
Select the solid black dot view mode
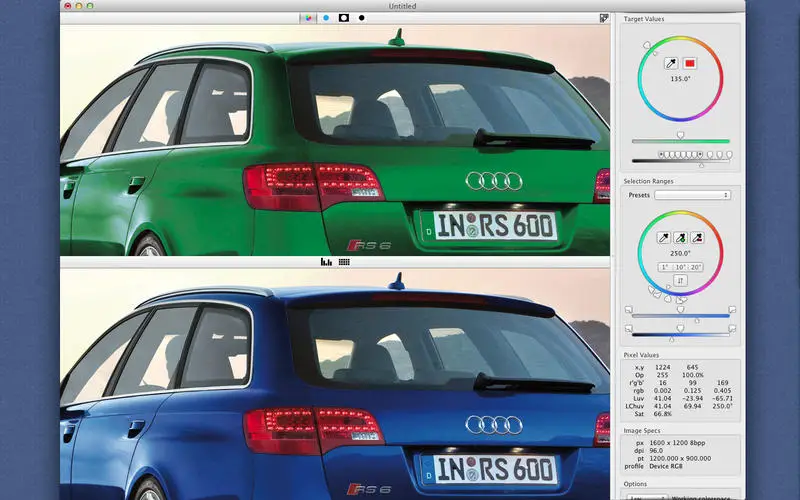pyautogui.click(x=362, y=18)
